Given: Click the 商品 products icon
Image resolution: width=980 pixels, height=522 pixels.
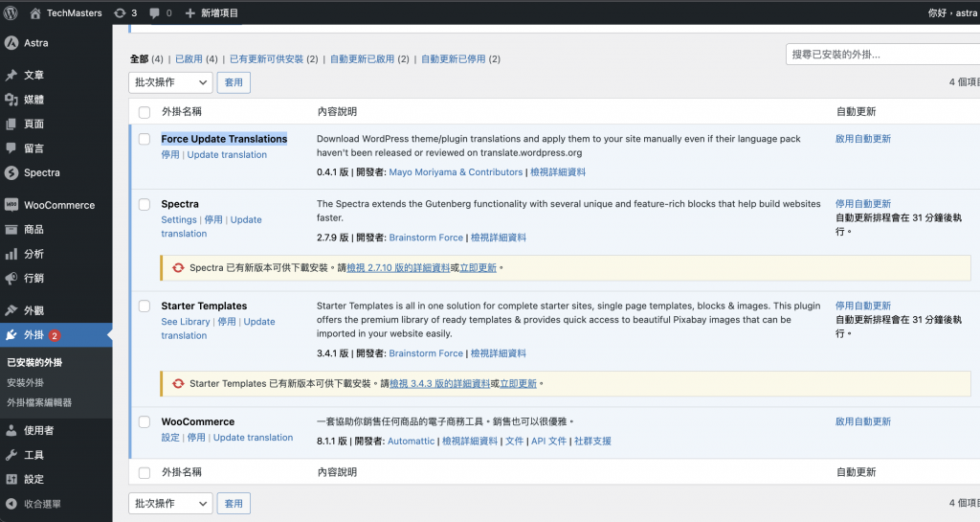Looking at the screenshot, I should 11,230.
